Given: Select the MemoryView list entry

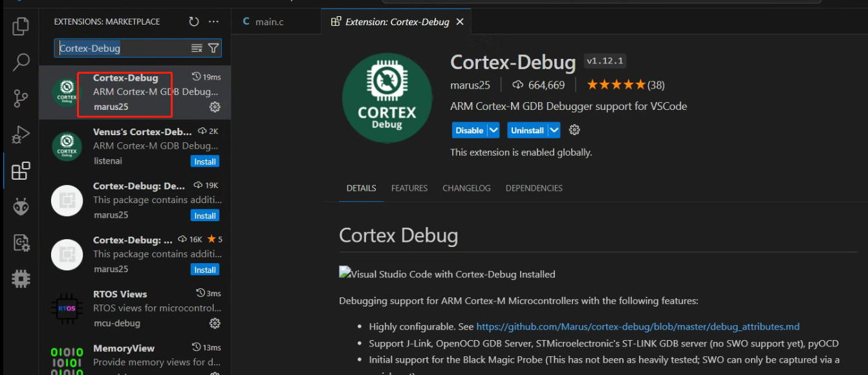Looking at the screenshot, I should (135, 356).
